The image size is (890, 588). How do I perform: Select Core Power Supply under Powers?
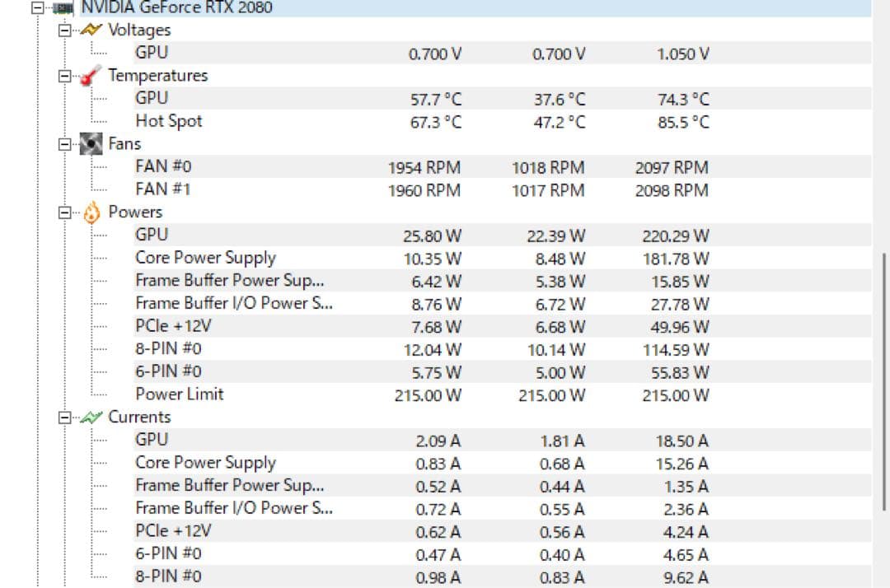pyautogui.click(x=503, y=258)
